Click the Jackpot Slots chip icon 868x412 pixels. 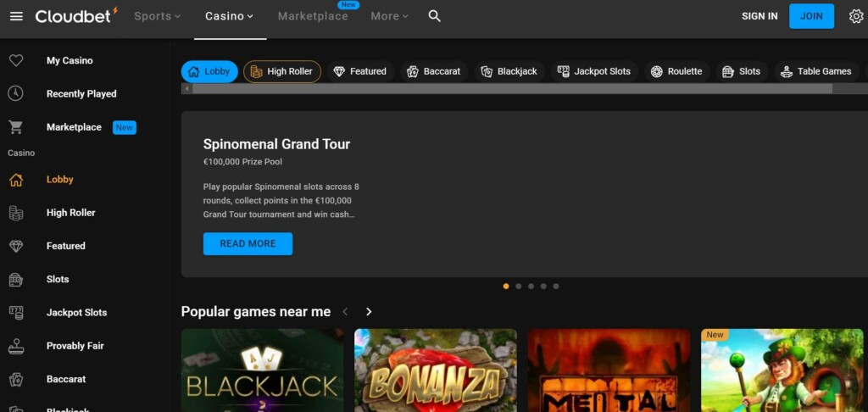[x=564, y=71]
